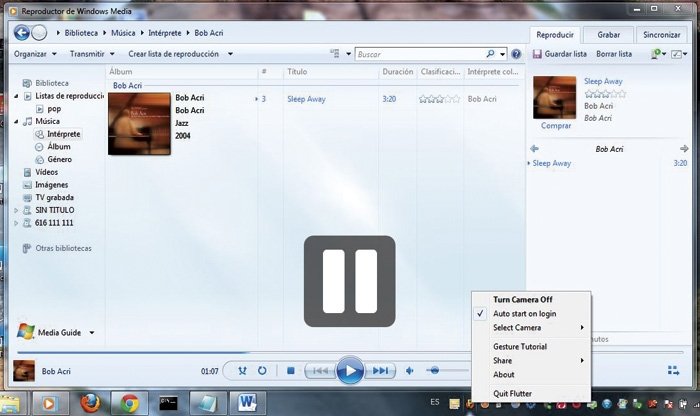Go to the previous list arrow in list pane

534,149
